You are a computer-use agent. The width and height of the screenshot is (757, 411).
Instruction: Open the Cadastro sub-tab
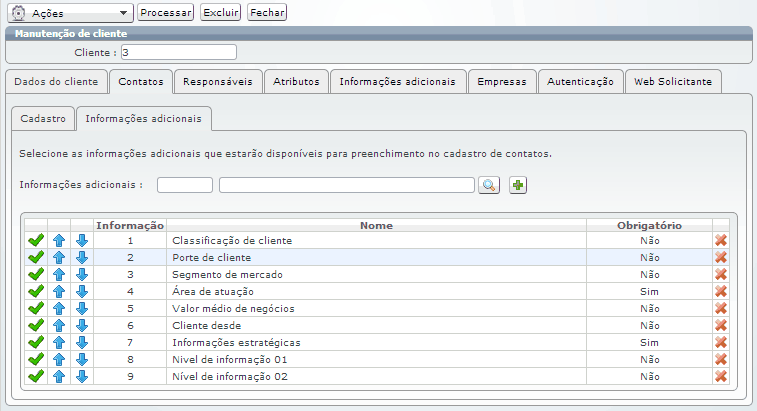point(44,119)
